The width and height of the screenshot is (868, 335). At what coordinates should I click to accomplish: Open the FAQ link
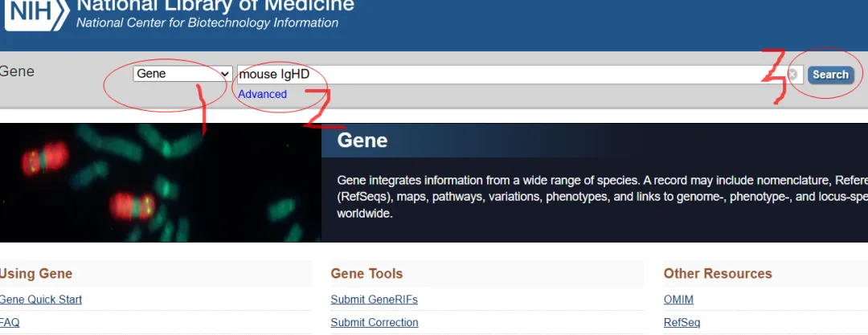(10, 322)
